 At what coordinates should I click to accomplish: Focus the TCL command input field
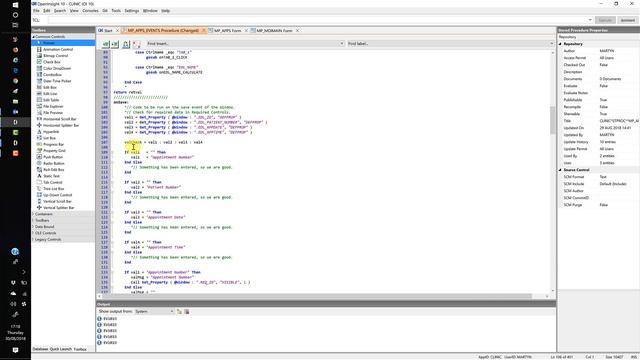click(318, 20)
